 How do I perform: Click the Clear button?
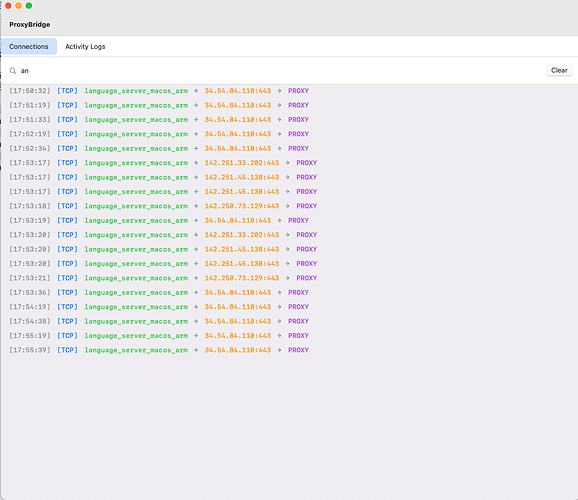(559, 70)
